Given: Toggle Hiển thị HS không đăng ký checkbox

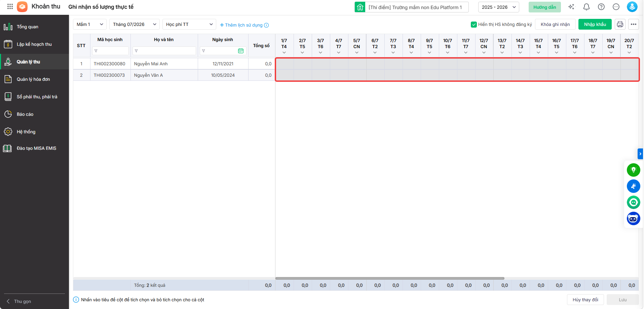Looking at the screenshot, I should point(474,24).
